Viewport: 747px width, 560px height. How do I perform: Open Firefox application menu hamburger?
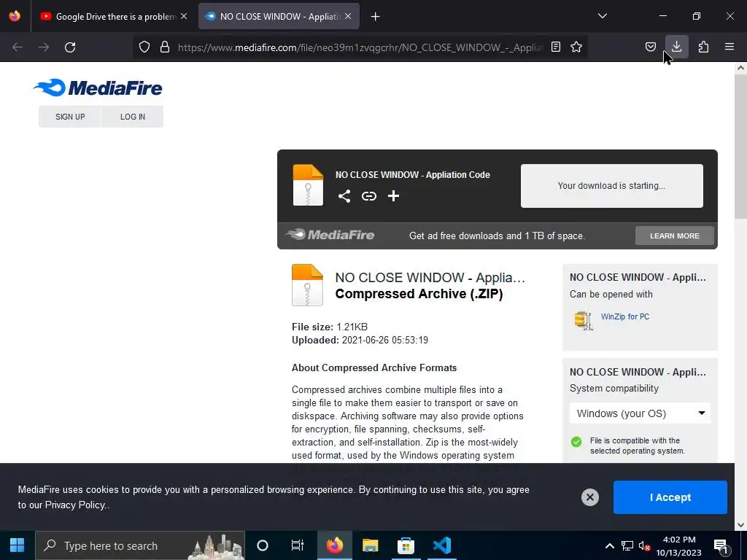pos(729,47)
